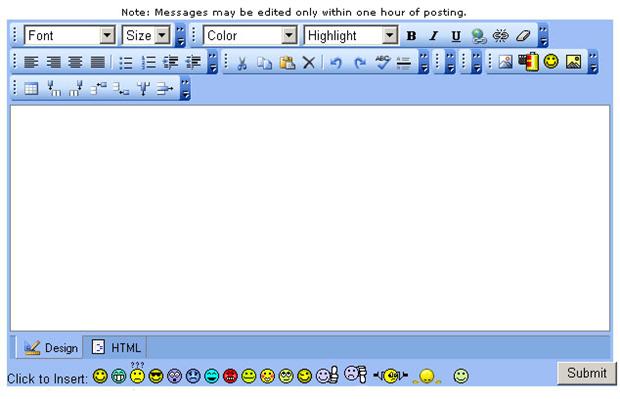
Task: Insert the red angry emoticon
Action: click(230, 376)
